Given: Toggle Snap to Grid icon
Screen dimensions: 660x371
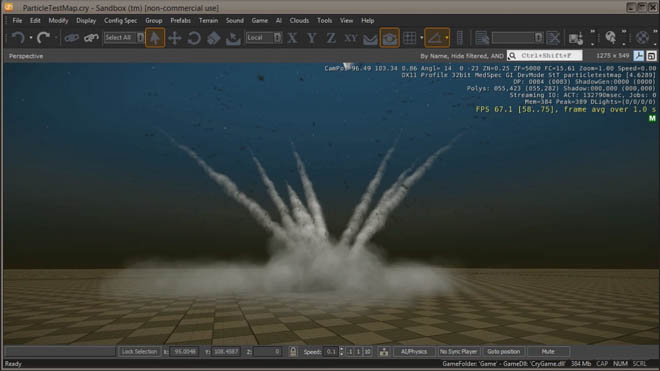Looking at the screenshot, I should pos(410,38).
